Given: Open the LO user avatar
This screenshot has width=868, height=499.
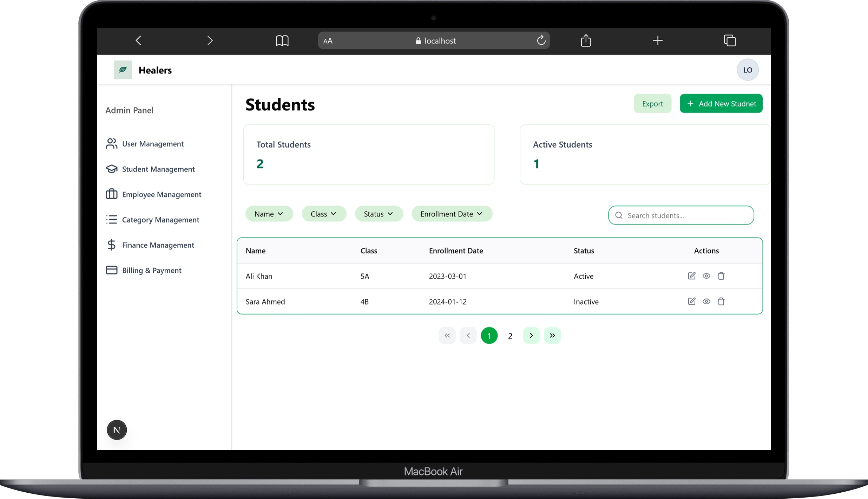Looking at the screenshot, I should coord(747,70).
